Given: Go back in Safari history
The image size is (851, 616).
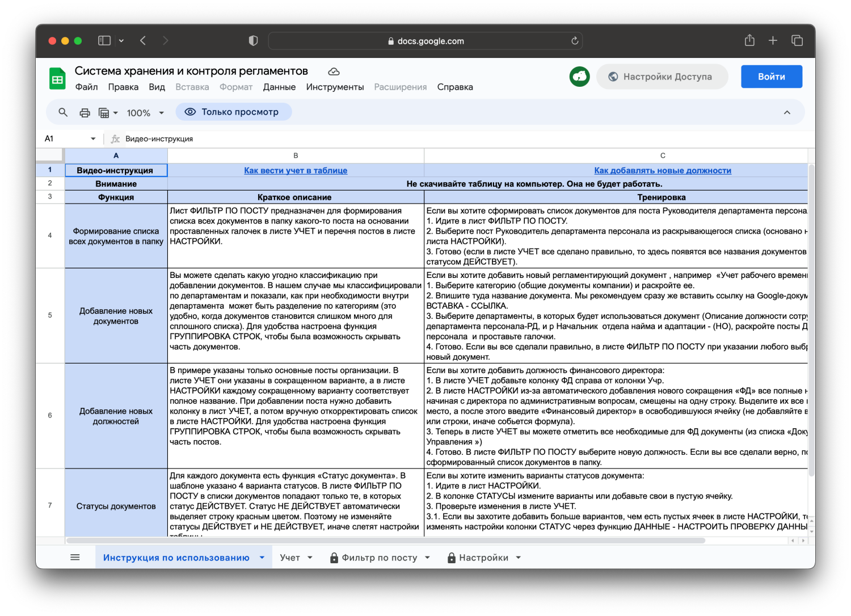Looking at the screenshot, I should pyautogui.click(x=143, y=41).
